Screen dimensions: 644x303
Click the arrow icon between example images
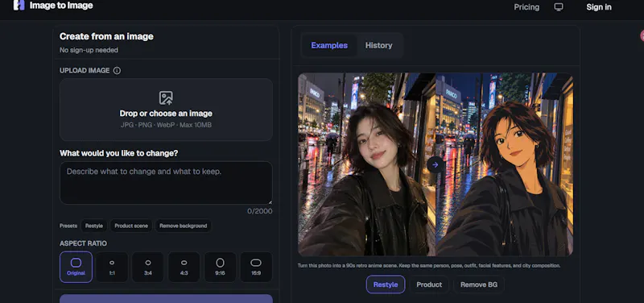coord(436,165)
